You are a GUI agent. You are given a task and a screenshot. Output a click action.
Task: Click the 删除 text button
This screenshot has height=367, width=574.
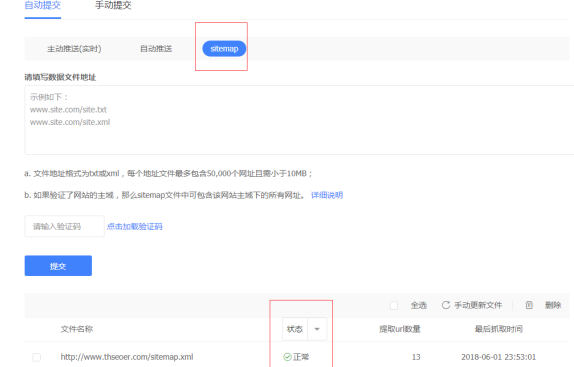pyautogui.click(x=553, y=305)
